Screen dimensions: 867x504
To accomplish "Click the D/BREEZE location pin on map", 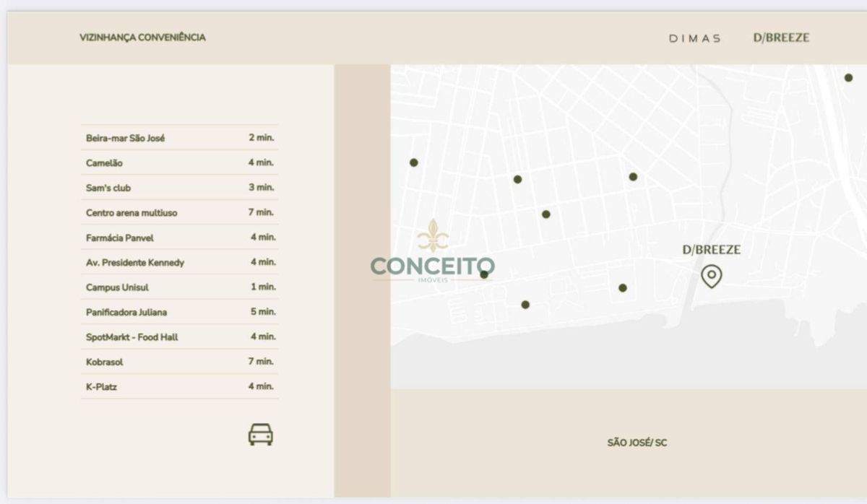I will pos(712,276).
